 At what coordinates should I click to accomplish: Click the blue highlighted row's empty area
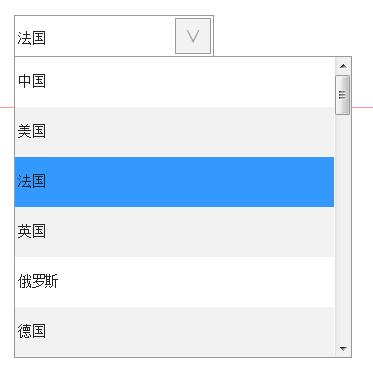[190, 182]
